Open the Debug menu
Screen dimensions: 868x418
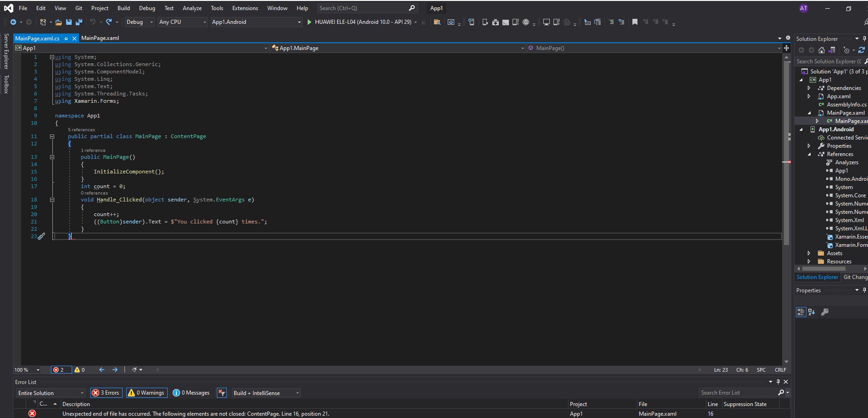[147, 8]
